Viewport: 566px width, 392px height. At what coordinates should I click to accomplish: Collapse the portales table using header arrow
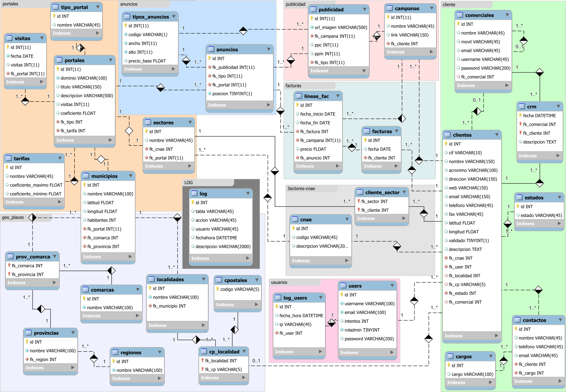point(111,60)
